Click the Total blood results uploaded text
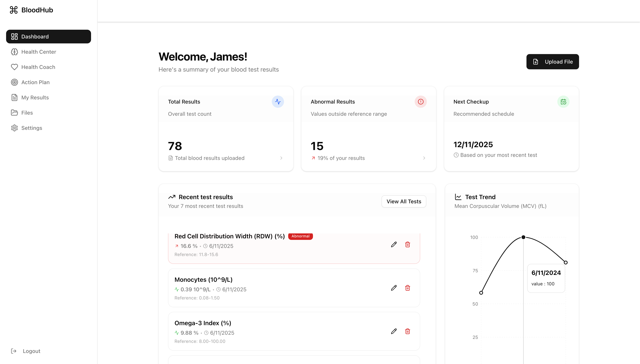The height and width of the screenshot is (364, 640). (210, 158)
